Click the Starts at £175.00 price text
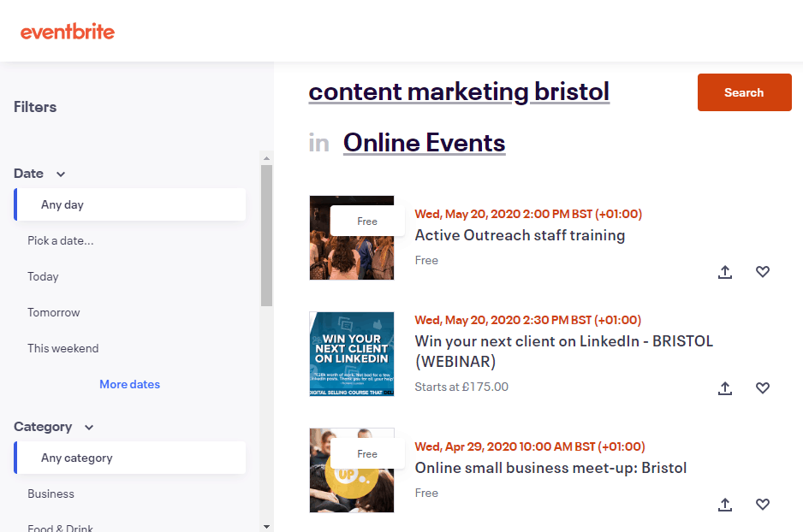Screen dimensions: 803x532 pos(461,387)
